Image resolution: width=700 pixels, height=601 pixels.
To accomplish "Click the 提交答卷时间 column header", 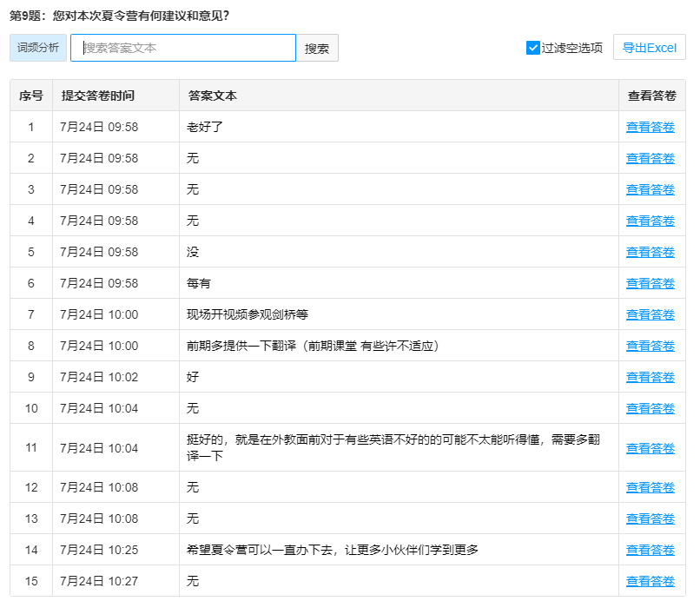I will point(97,96).
